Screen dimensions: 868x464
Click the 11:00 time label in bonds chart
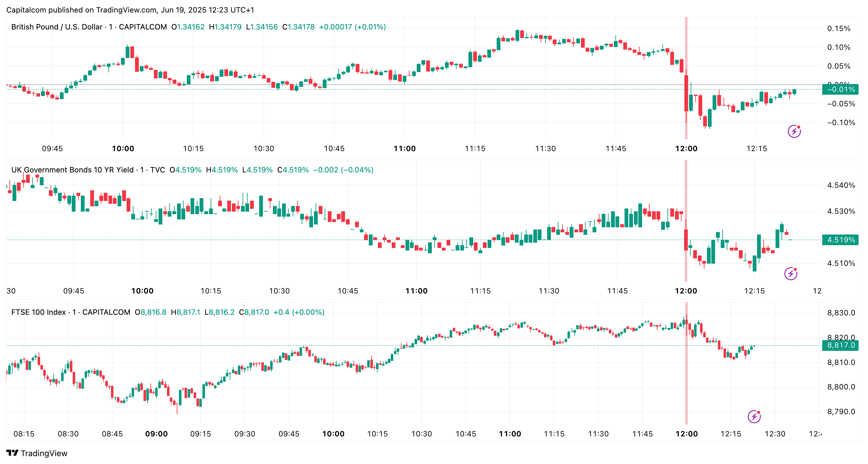(416, 291)
